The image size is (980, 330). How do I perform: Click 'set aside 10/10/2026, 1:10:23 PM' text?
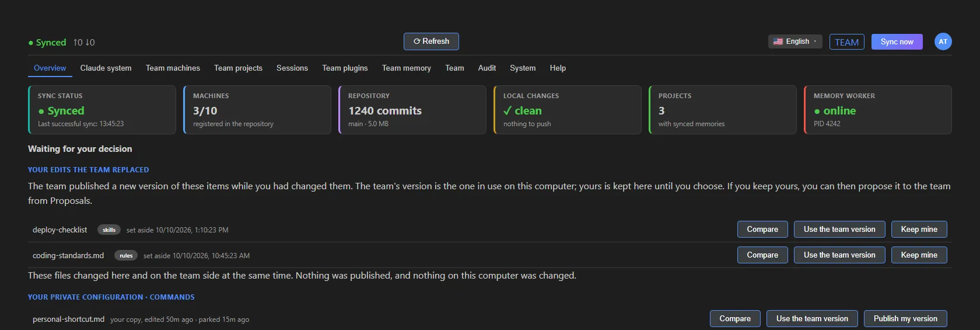(x=177, y=230)
